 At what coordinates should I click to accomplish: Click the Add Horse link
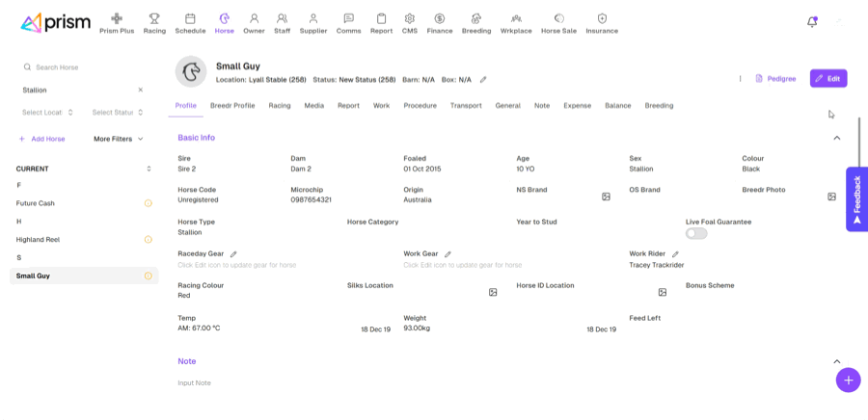[x=41, y=139]
